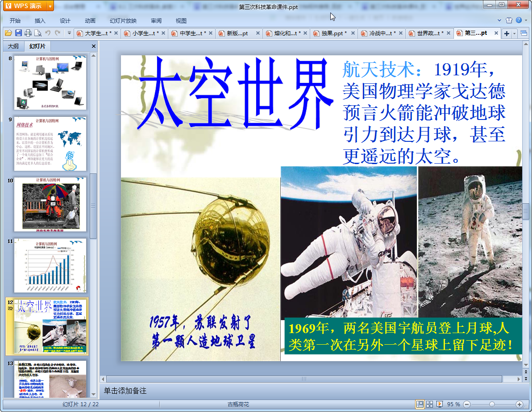Expand the WPS 演示 menu dropdown arrow

(50, 6)
